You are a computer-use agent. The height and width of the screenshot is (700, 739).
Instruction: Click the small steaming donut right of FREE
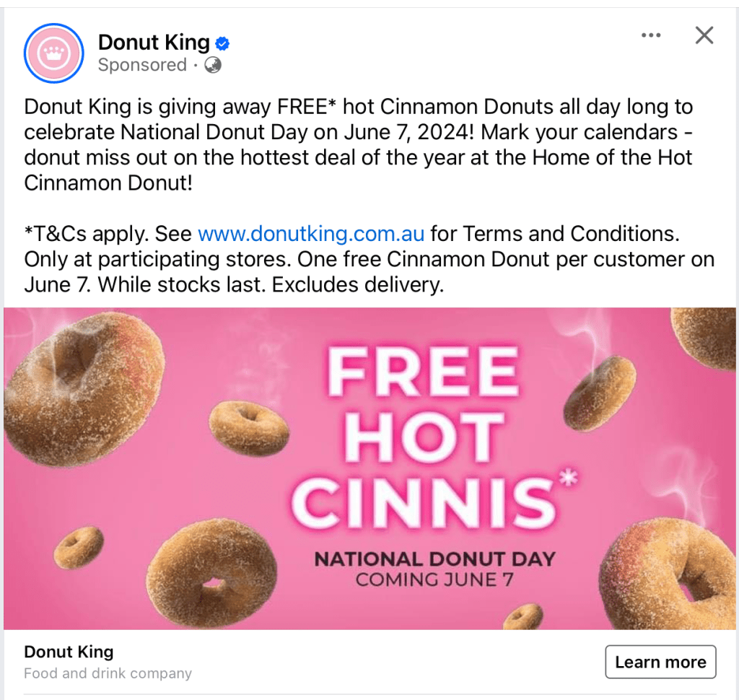(599, 393)
